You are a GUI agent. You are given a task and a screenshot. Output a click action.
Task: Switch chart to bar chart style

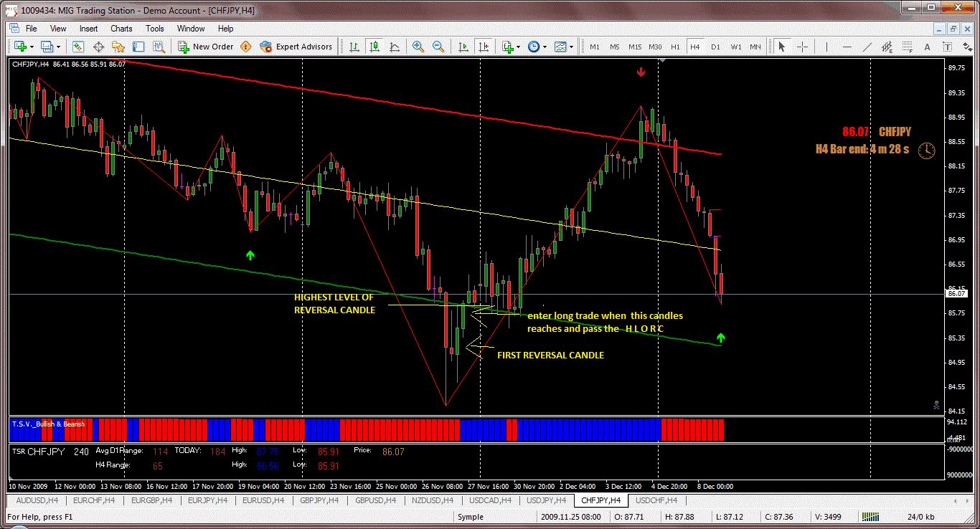pyautogui.click(x=354, y=47)
